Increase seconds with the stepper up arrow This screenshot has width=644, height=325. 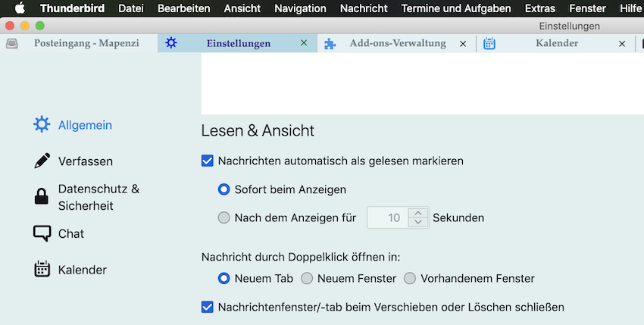(417, 213)
